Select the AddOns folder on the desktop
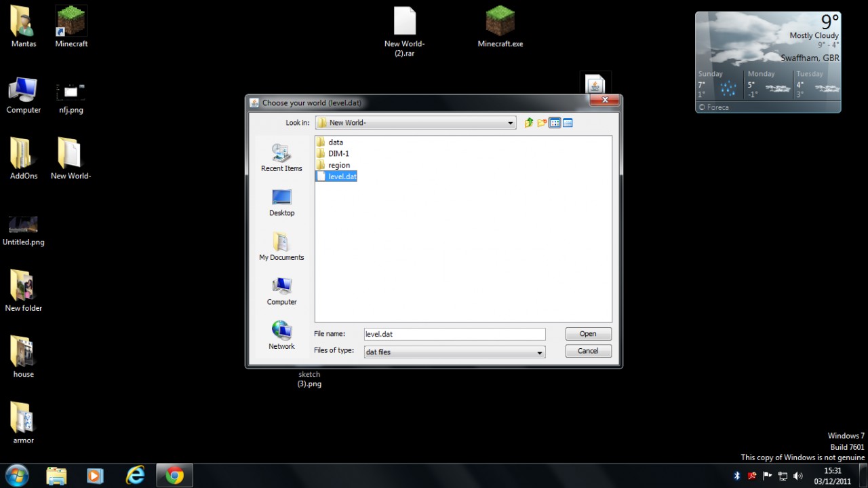 coord(24,159)
